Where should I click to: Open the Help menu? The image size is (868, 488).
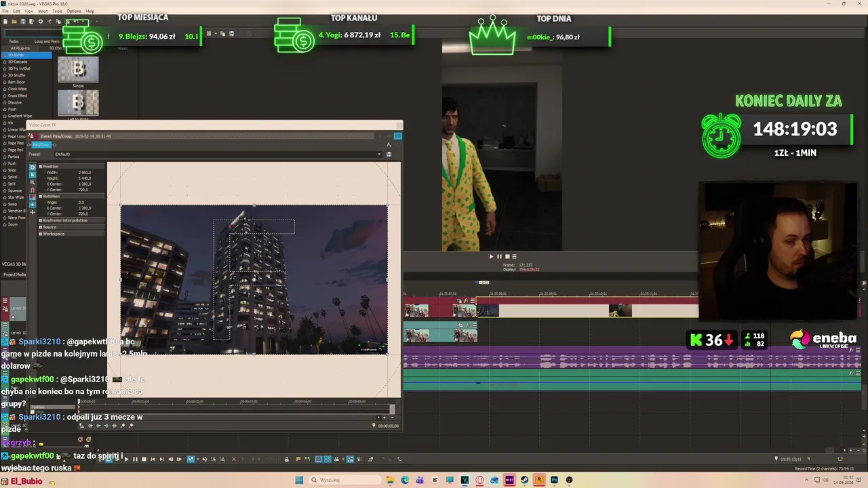(x=90, y=11)
